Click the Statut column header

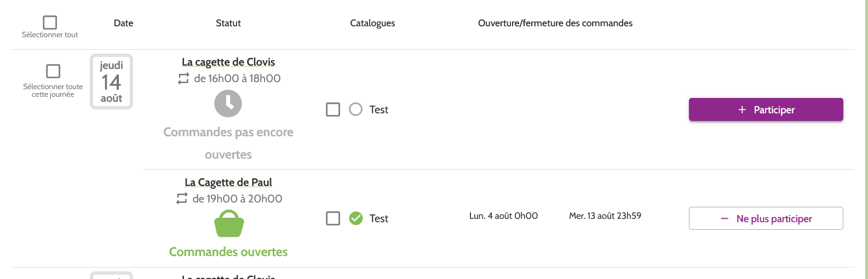(228, 23)
